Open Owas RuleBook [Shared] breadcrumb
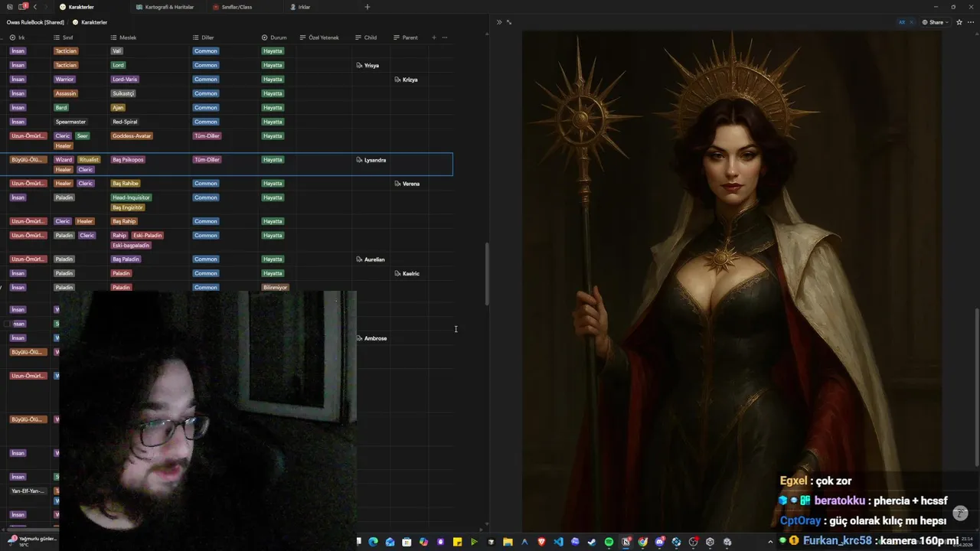The height and width of the screenshot is (551, 980). (35, 22)
